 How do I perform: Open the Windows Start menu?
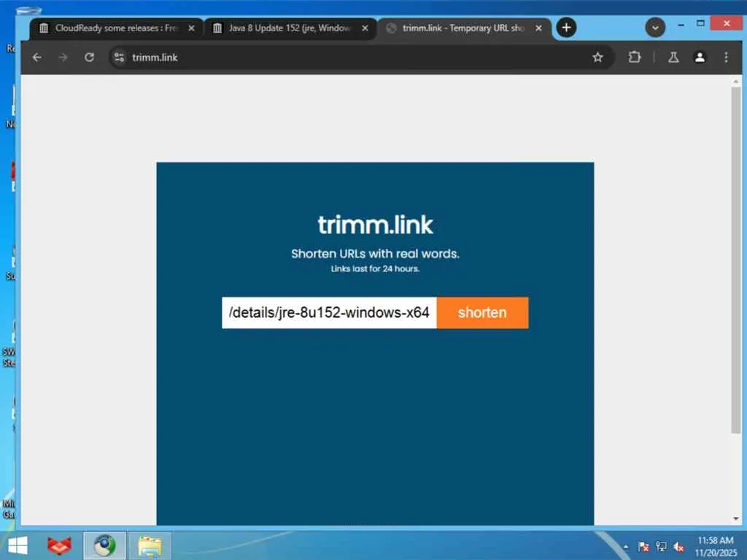click(18, 545)
